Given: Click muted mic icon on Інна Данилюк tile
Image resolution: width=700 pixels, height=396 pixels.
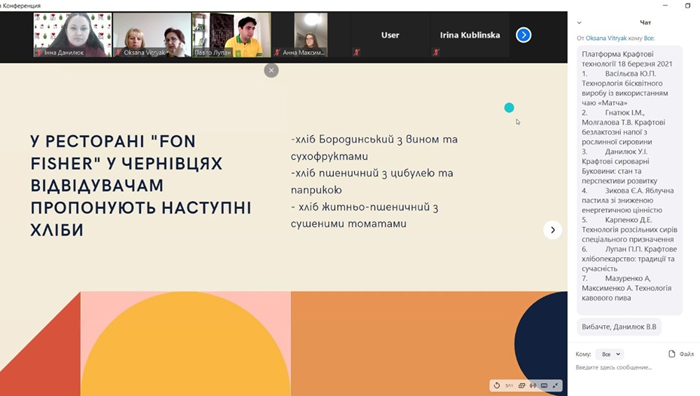Looking at the screenshot, I should click(39, 53).
